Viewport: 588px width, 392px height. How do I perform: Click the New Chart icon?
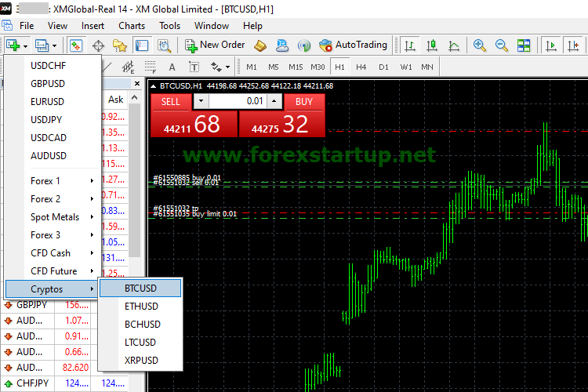(x=13, y=45)
